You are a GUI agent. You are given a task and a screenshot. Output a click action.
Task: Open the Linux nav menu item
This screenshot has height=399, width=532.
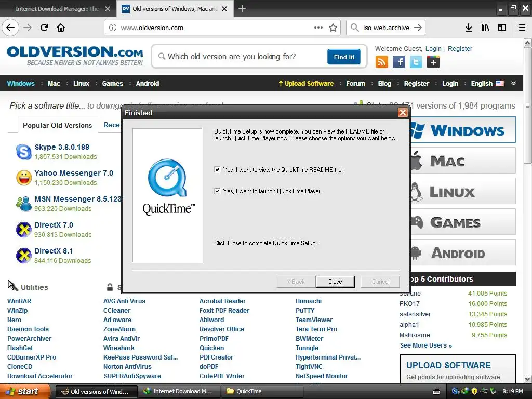coord(81,84)
